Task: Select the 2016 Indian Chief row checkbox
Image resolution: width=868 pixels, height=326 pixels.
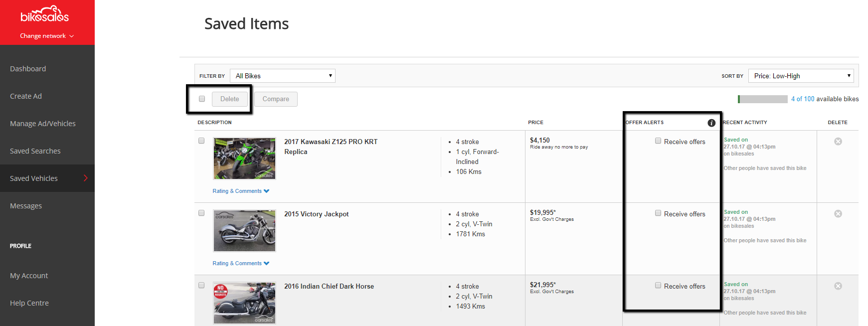Action: pos(201,285)
